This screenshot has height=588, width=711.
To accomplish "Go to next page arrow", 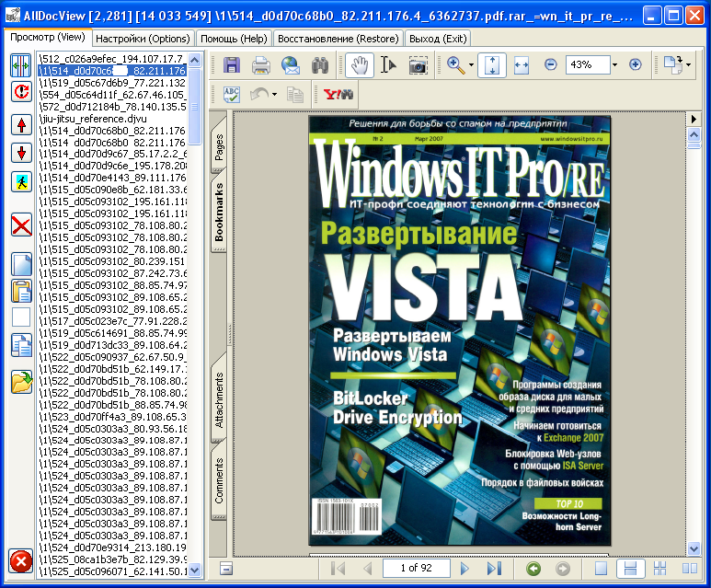I will coord(464,568).
